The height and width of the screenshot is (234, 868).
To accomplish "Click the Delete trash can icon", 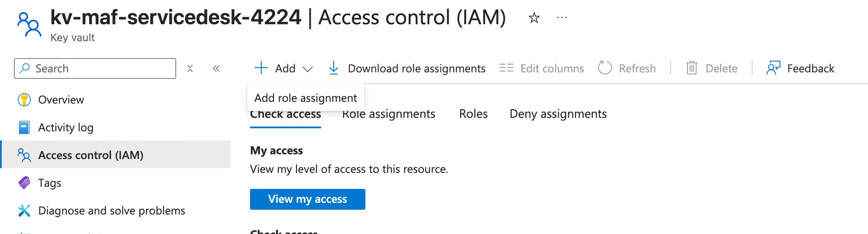I will point(692,68).
